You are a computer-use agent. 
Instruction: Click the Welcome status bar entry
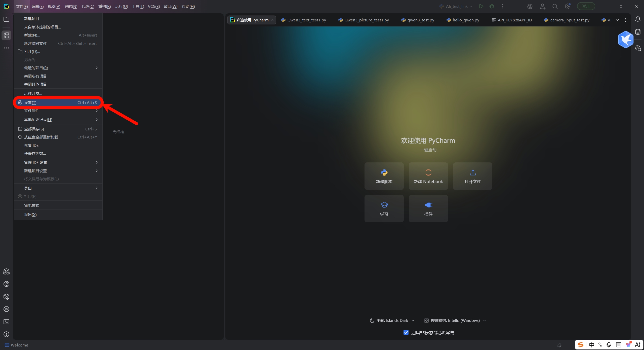pyautogui.click(x=17, y=345)
